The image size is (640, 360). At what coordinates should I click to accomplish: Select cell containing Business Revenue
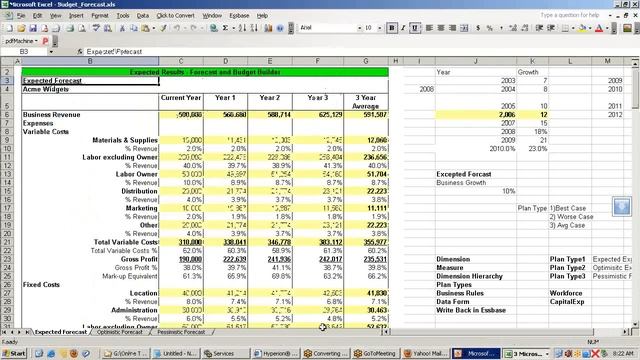pos(90,115)
